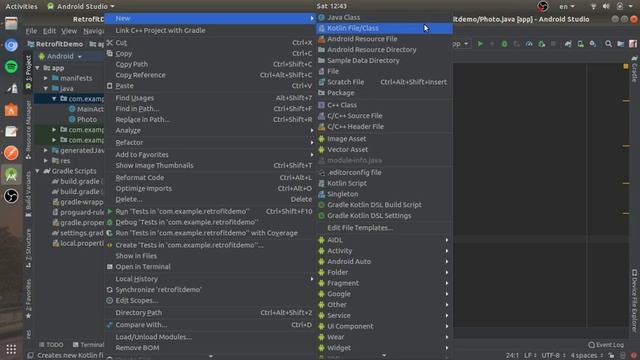Open Device File Explorer side tab
640x360 pixels.
click(634, 300)
